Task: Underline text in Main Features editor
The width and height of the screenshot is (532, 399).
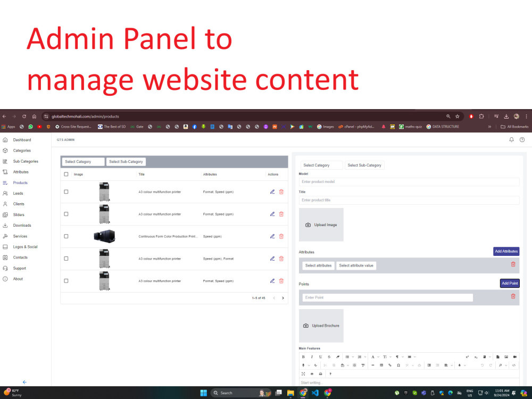Action: tap(320, 356)
